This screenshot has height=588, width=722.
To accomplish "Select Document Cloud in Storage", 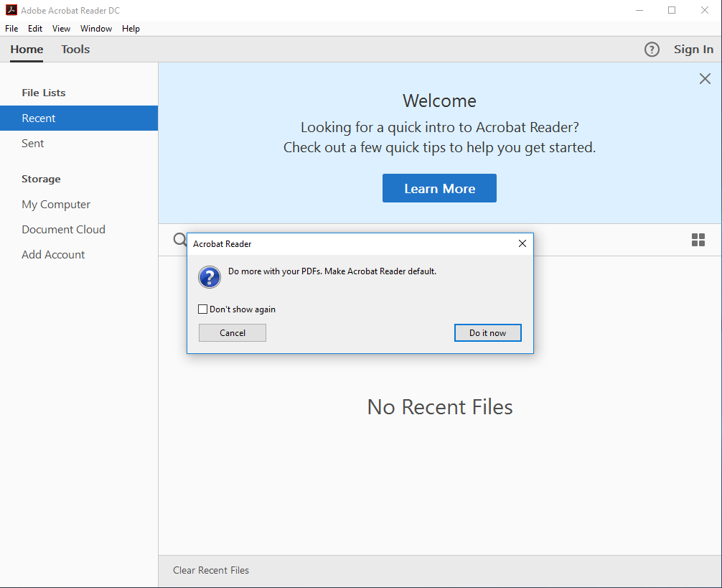I will (63, 230).
